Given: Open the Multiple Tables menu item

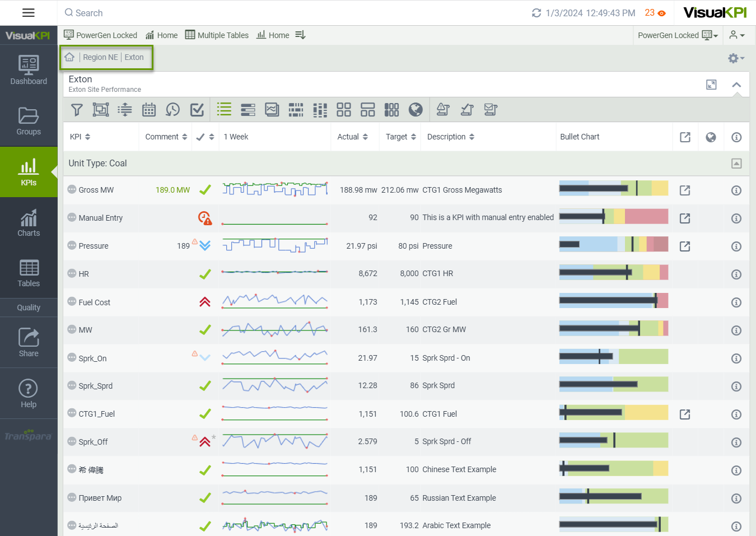Looking at the screenshot, I should coord(217,35).
